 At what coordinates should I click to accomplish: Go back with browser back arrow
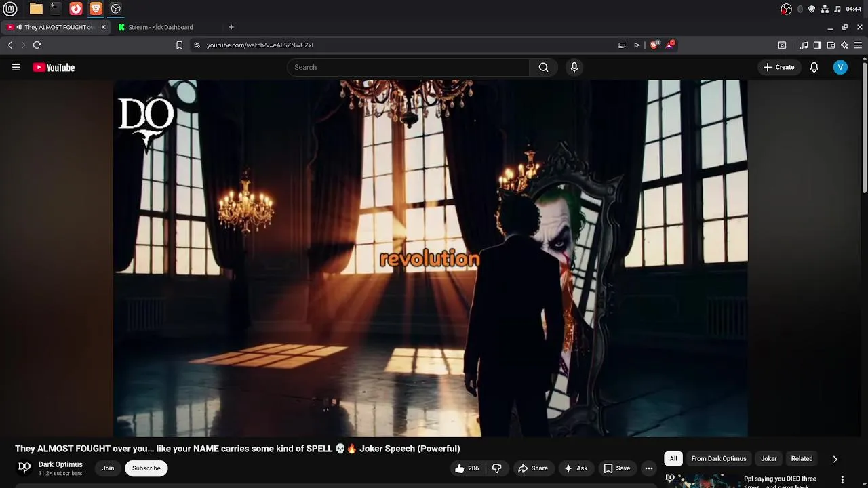tap(10, 45)
